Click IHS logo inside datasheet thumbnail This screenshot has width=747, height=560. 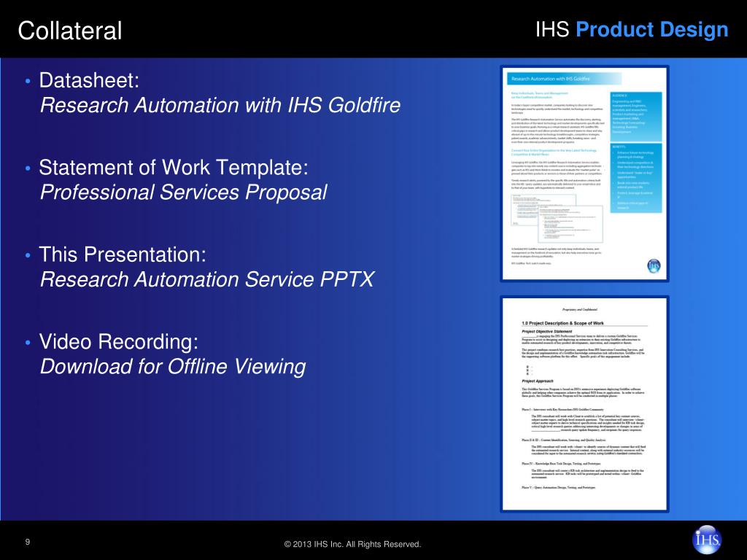[654, 265]
